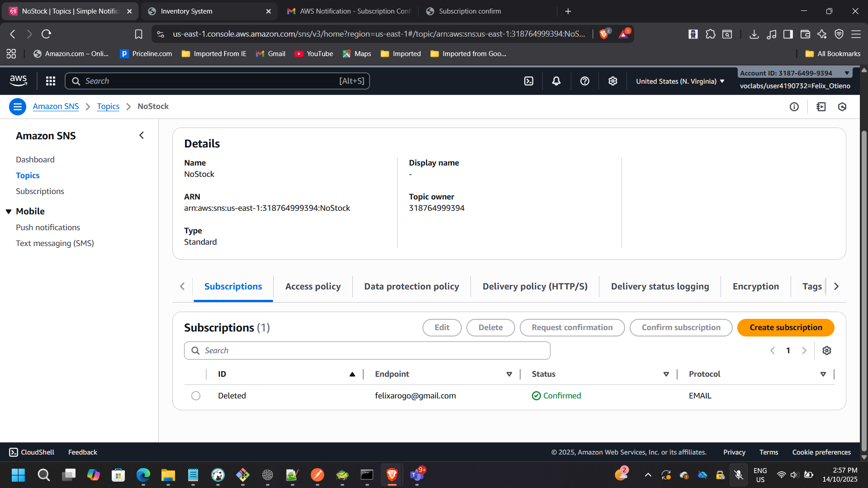Open the AWS notifications bell

click(x=556, y=81)
